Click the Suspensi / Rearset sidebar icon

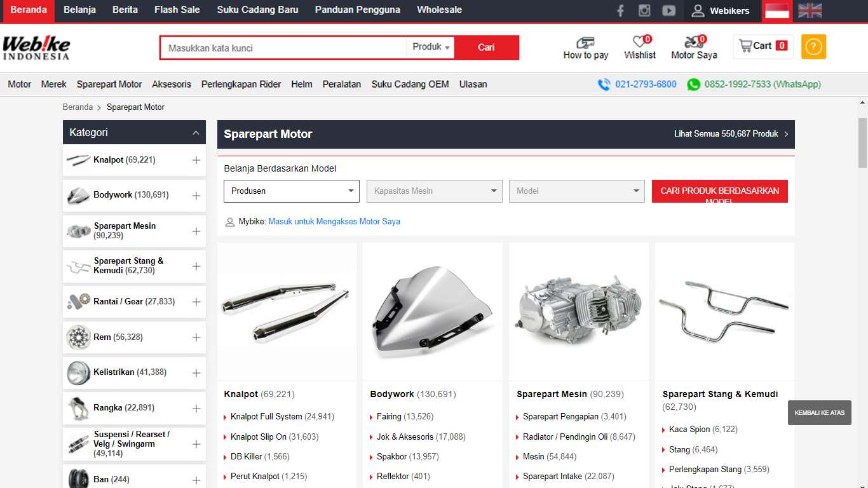78,444
